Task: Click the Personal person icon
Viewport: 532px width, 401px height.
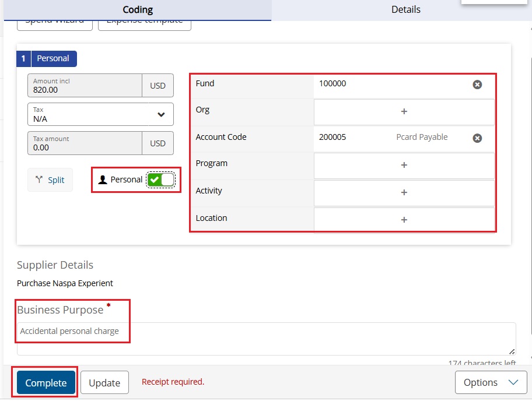Action: [103, 180]
